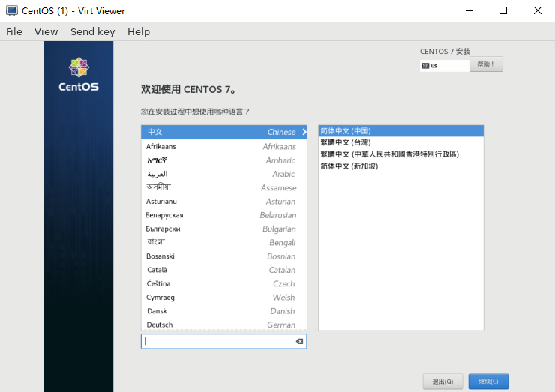Click the keyboard layout icon next to us
Screen dimensions: 555x392
tap(425, 65)
